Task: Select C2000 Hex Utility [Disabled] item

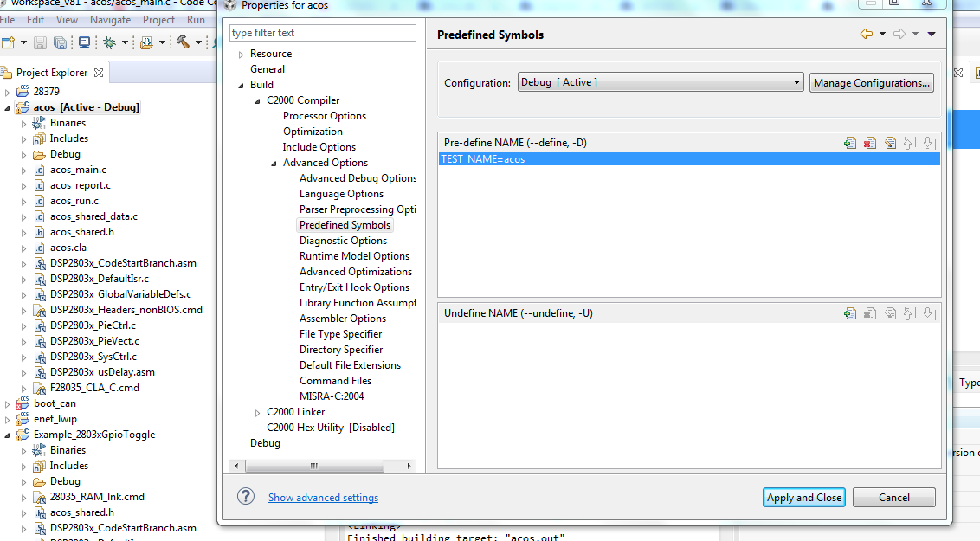Action: tap(331, 428)
